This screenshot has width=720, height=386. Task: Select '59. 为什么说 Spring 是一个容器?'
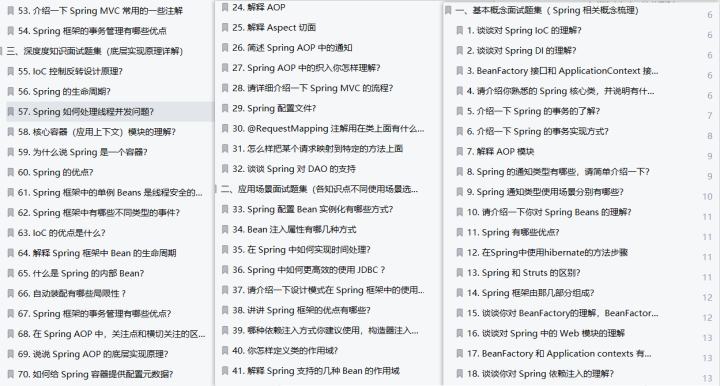click(x=83, y=152)
